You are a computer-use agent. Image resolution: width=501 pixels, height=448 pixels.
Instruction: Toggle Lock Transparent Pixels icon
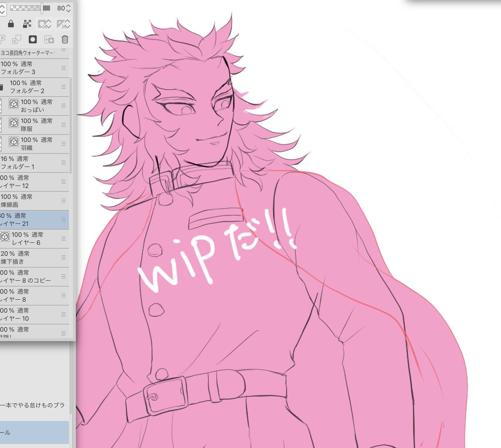coord(27,24)
